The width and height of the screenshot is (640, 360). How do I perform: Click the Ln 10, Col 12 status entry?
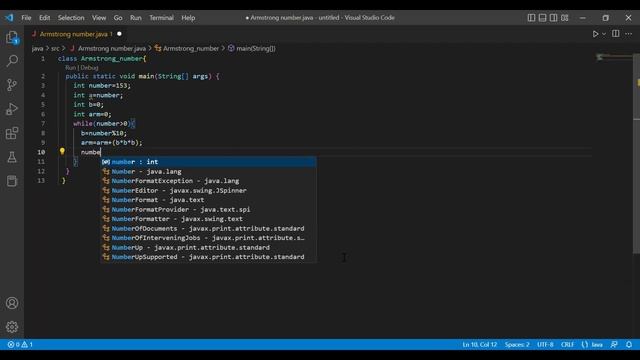pos(480,344)
